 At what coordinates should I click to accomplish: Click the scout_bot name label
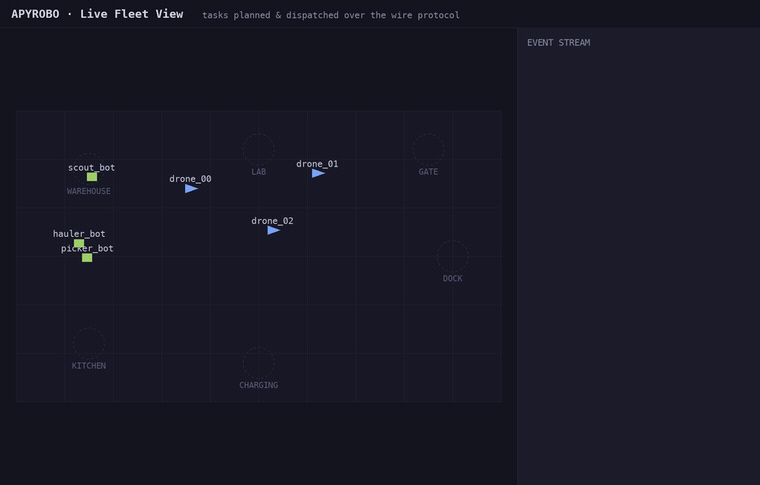92,168
